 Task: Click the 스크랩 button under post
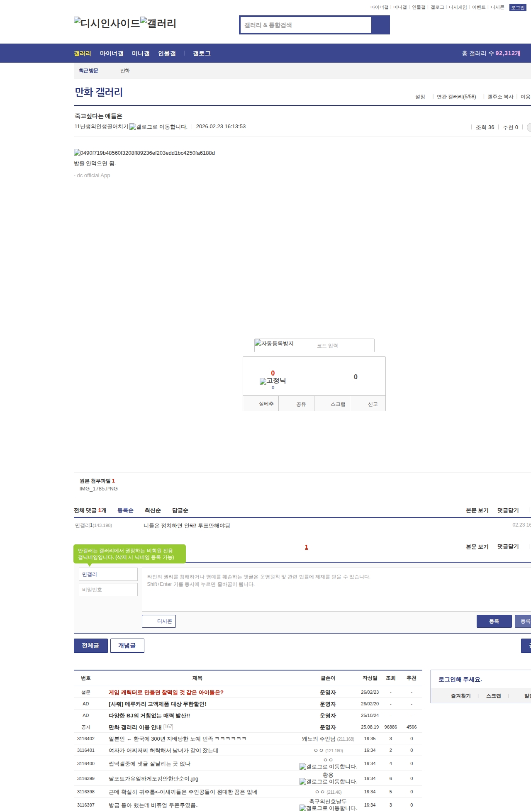click(332, 403)
